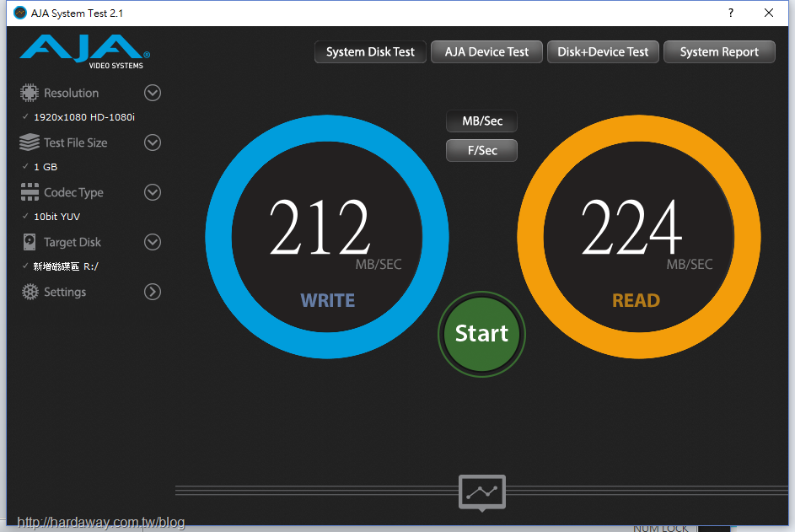Expand the Target Disk dropdown arrow
795x532 pixels.
point(153,242)
